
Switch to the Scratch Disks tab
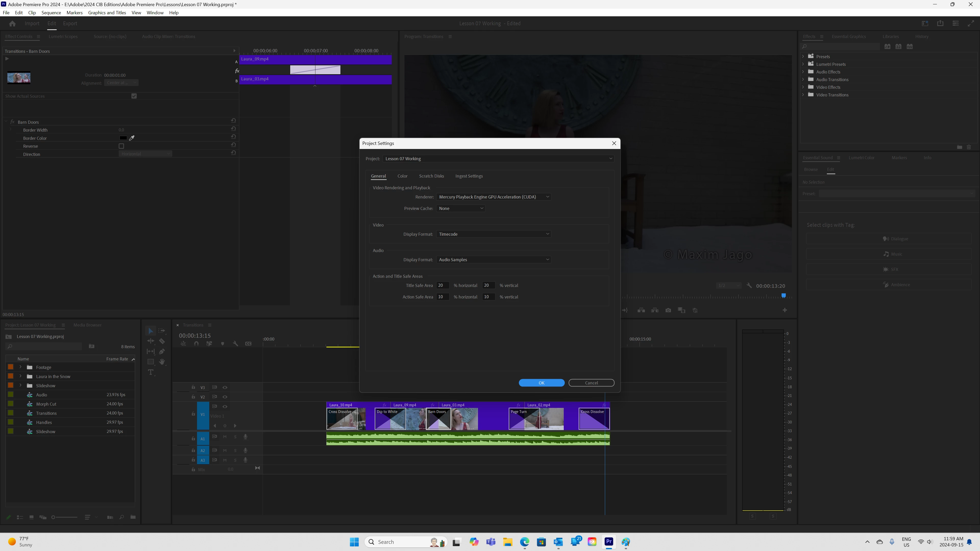pos(431,176)
